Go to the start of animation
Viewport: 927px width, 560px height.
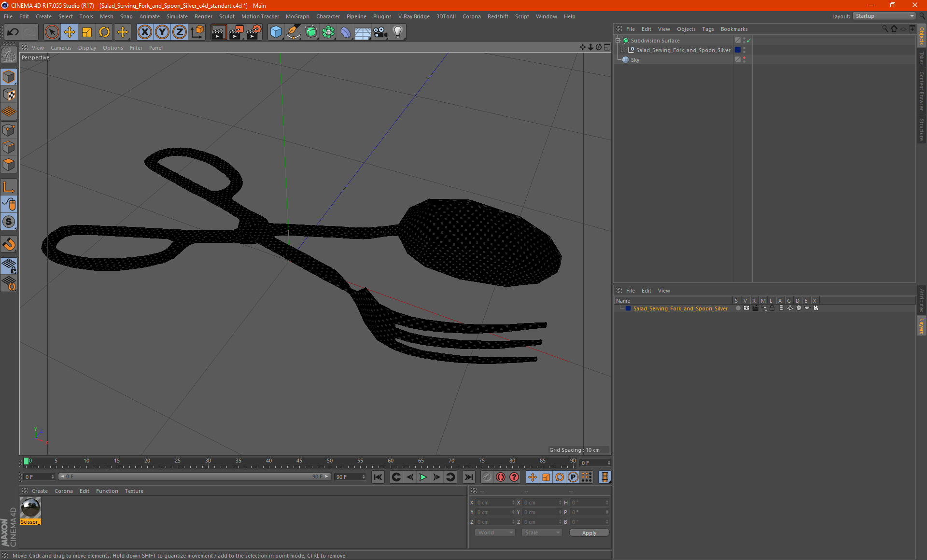point(378,477)
